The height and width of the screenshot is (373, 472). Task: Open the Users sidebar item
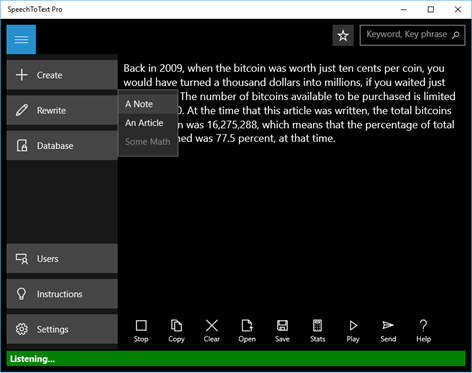[x=62, y=259]
